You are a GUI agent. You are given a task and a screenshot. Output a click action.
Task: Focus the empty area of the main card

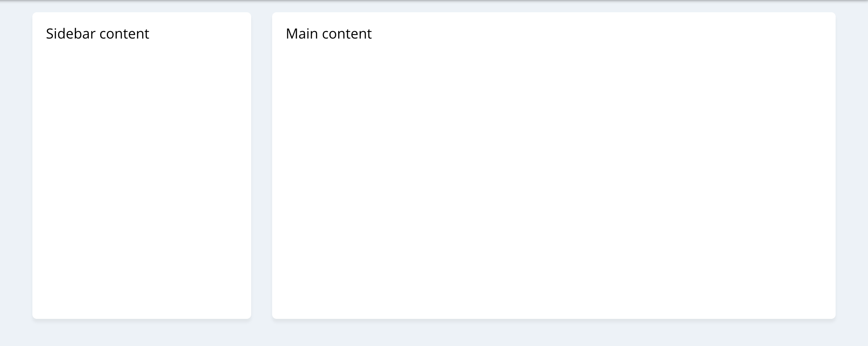(x=554, y=180)
